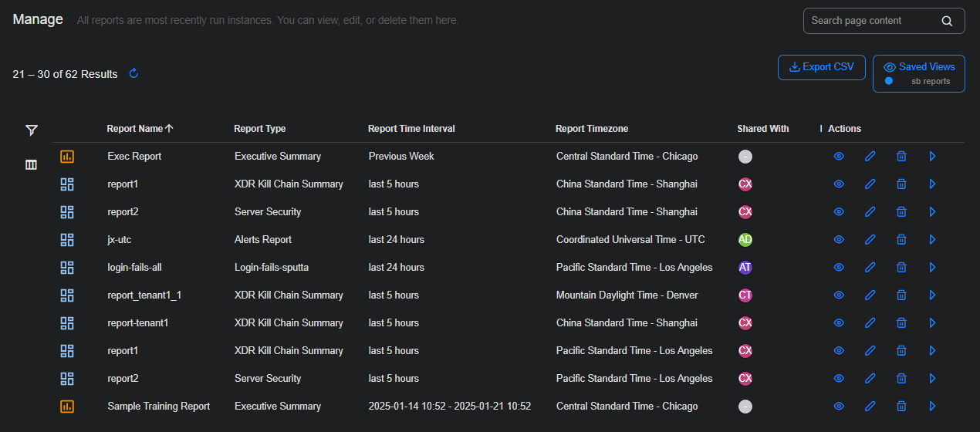Edit the Exec Report with pencil icon
This screenshot has width=980, height=432.
(x=870, y=157)
